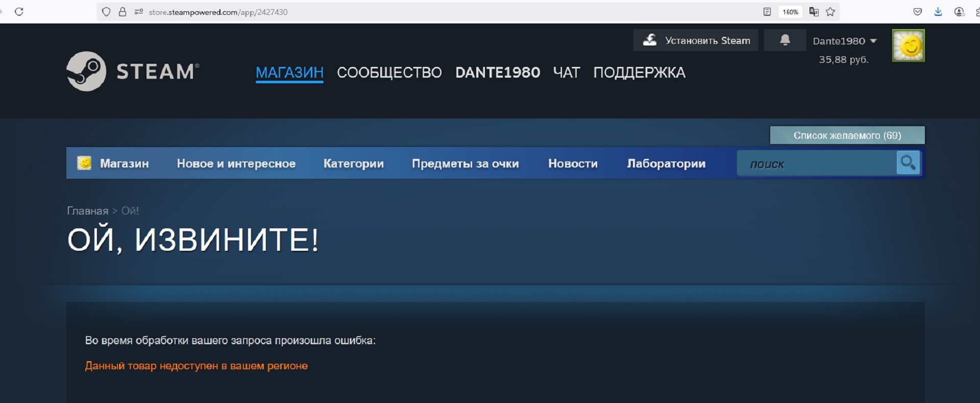Open Новое и интересное tab
The width and height of the screenshot is (980, 403).
coord(236,163)
